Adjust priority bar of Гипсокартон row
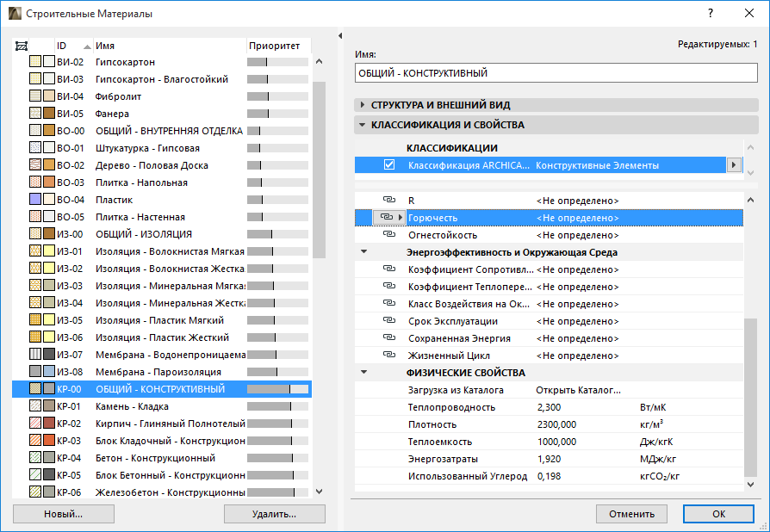The image size is (770, 532). coord(278,62)
